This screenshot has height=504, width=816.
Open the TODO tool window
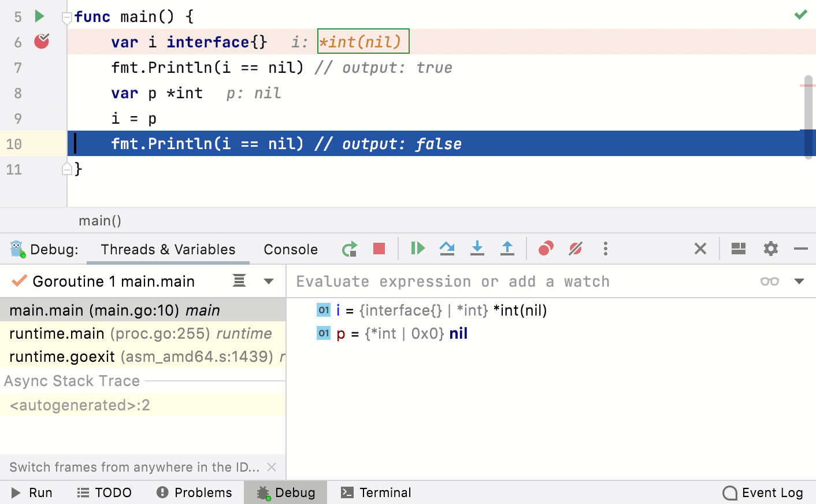coord(105,492)
